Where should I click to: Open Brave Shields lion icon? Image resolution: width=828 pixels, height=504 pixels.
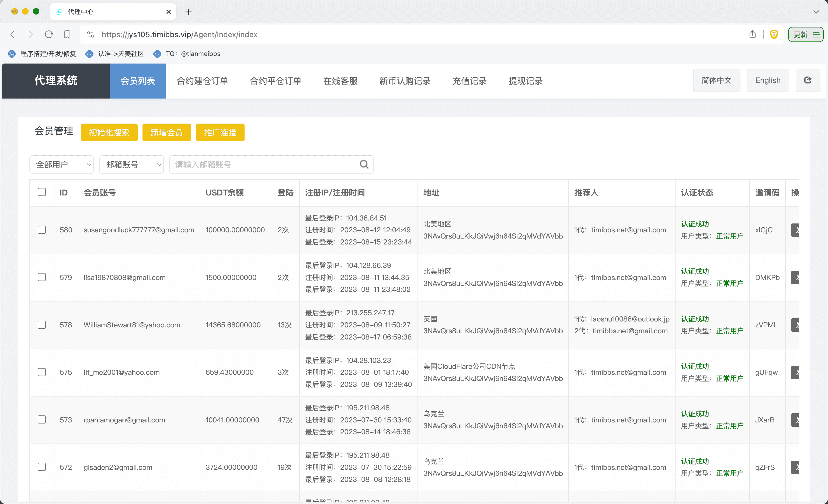point(774,34)
